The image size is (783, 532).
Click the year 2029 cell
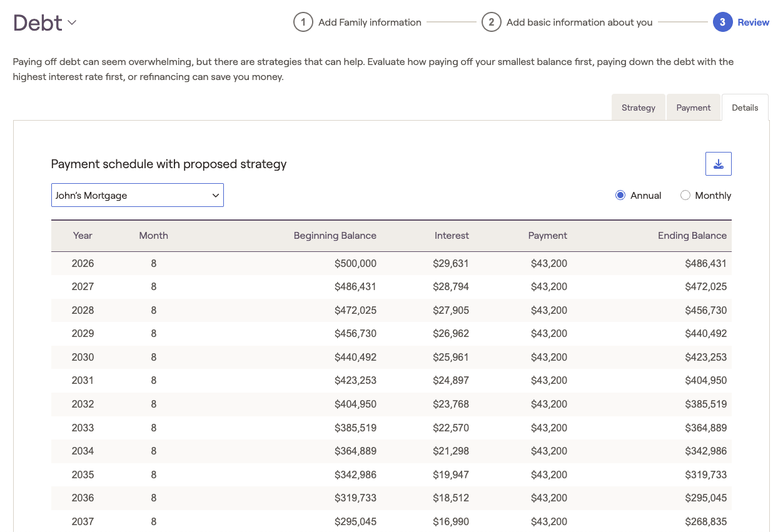[83, 334]
